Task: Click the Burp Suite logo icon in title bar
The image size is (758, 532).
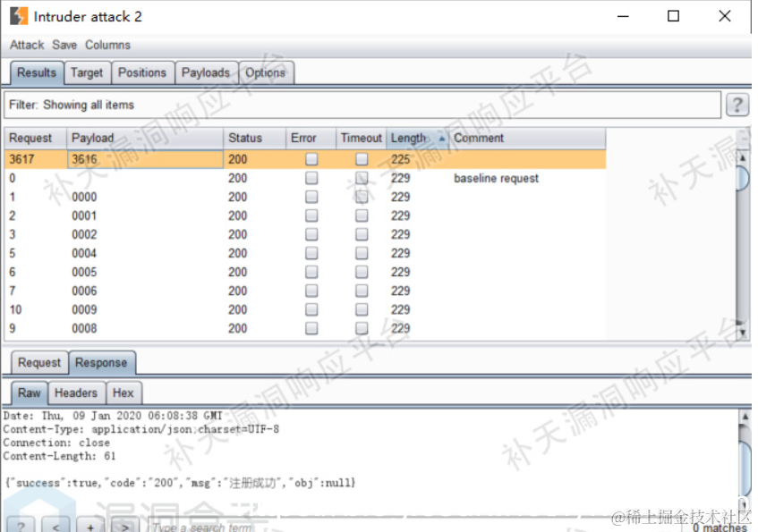Action: [19, 16]
